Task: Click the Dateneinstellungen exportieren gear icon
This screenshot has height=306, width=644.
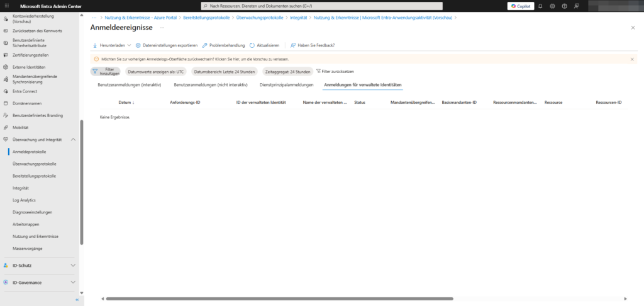Action: [138, 45]
